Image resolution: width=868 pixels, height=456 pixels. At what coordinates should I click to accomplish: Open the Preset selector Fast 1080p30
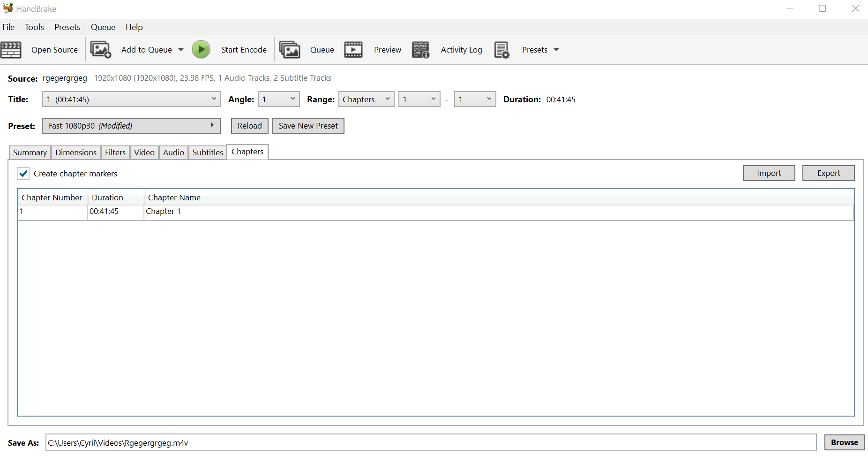coord(131,126)
